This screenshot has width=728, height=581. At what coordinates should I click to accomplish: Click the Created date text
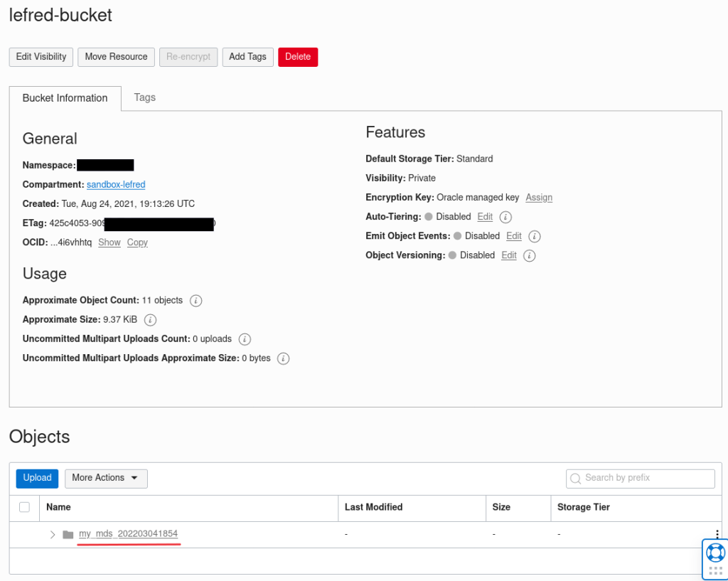coord(128,204)
